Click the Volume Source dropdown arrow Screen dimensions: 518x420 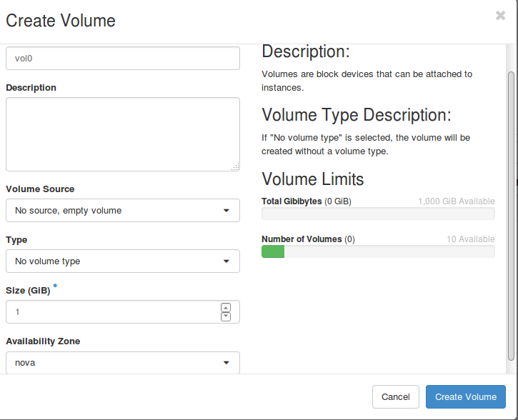pos(226,210)
